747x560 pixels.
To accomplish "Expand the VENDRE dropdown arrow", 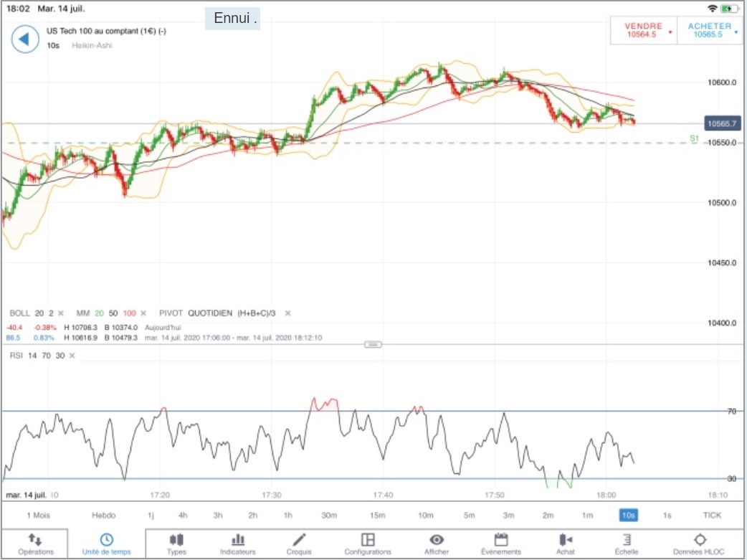I will click(x=670, y=32).
